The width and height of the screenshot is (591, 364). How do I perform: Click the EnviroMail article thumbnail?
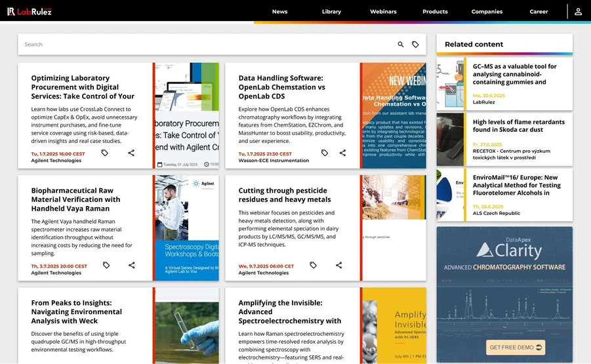[450, 195]
